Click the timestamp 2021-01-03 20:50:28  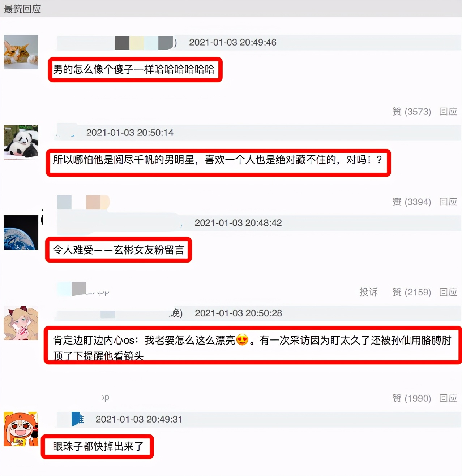point(238,313)
